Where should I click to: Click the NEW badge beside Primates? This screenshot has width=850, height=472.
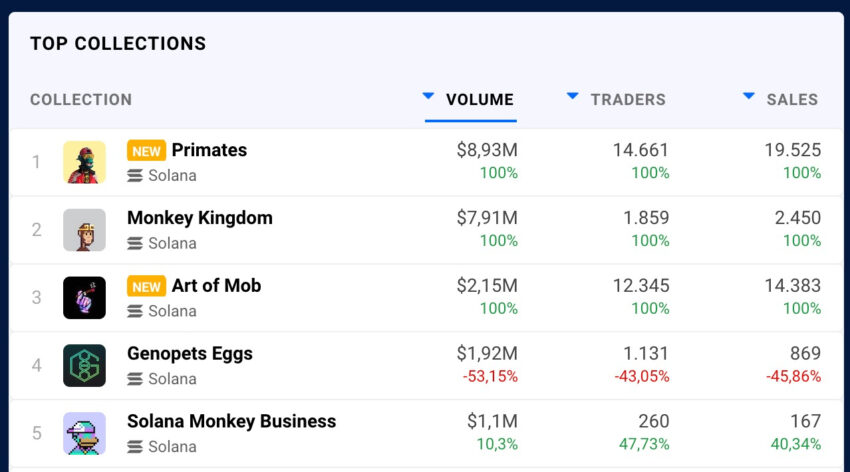tap(146, 151)
